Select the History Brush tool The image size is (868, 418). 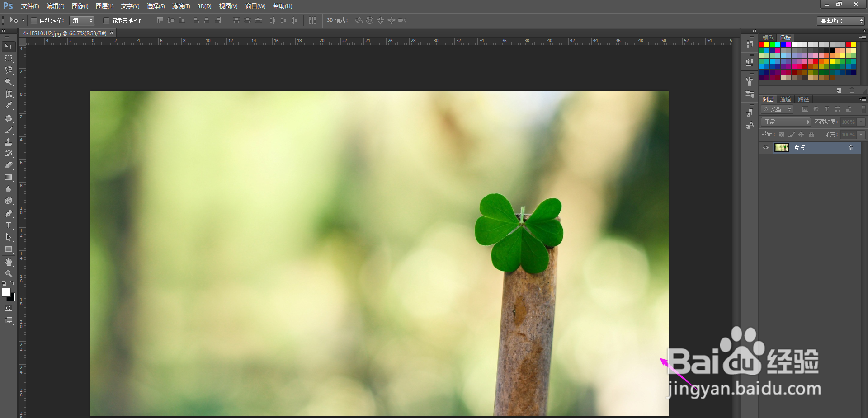(9, 154)
